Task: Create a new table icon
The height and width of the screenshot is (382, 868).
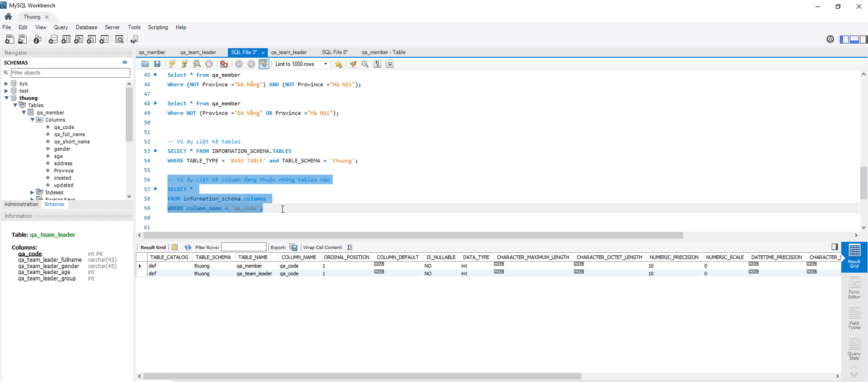Action: click(x=66, y=39)
